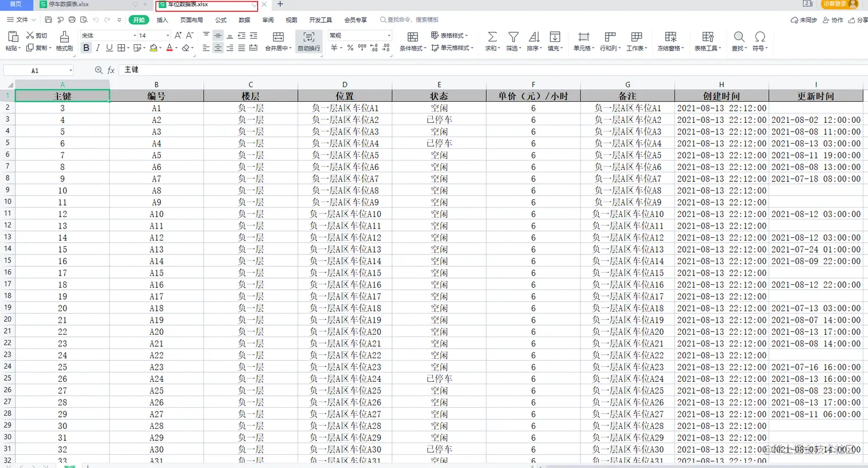The image size is (868, 468).
Task: Click the Sort (排序) icon
Action: pyautogui.click(x=534, y=37)
